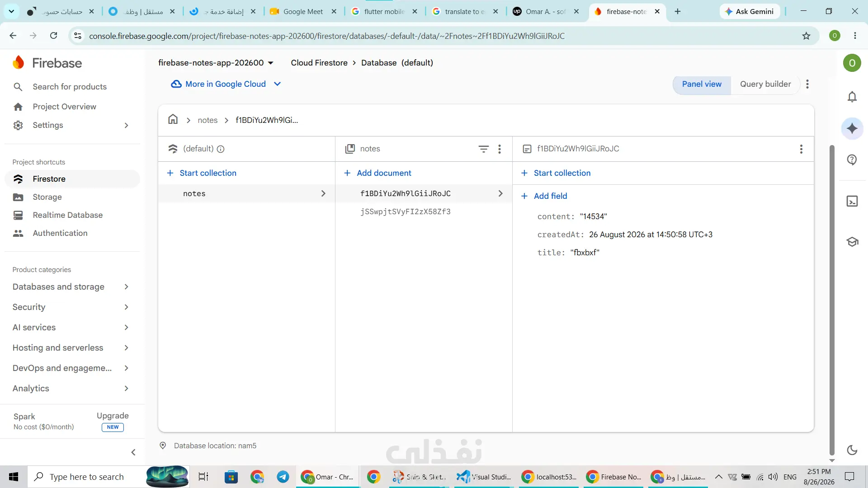This screenshot has height=488, width=868.
Task: Click the notifications bell icon
Action: [852, 97]
